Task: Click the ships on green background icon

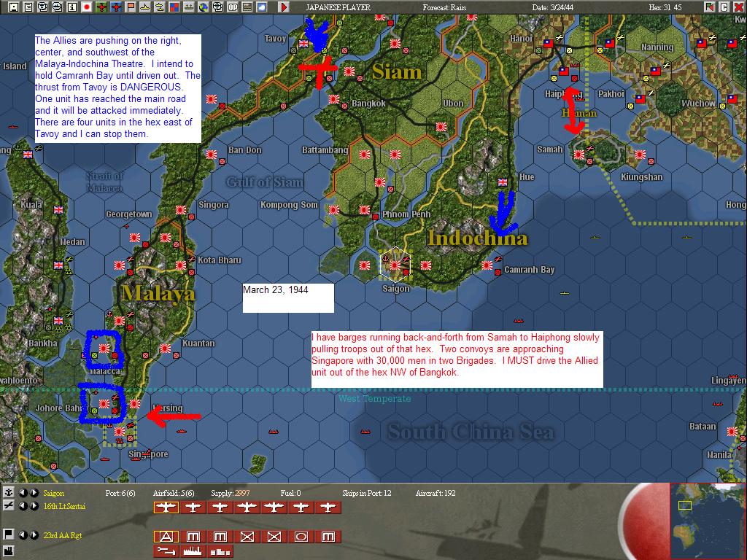Action: click(189, 7)
